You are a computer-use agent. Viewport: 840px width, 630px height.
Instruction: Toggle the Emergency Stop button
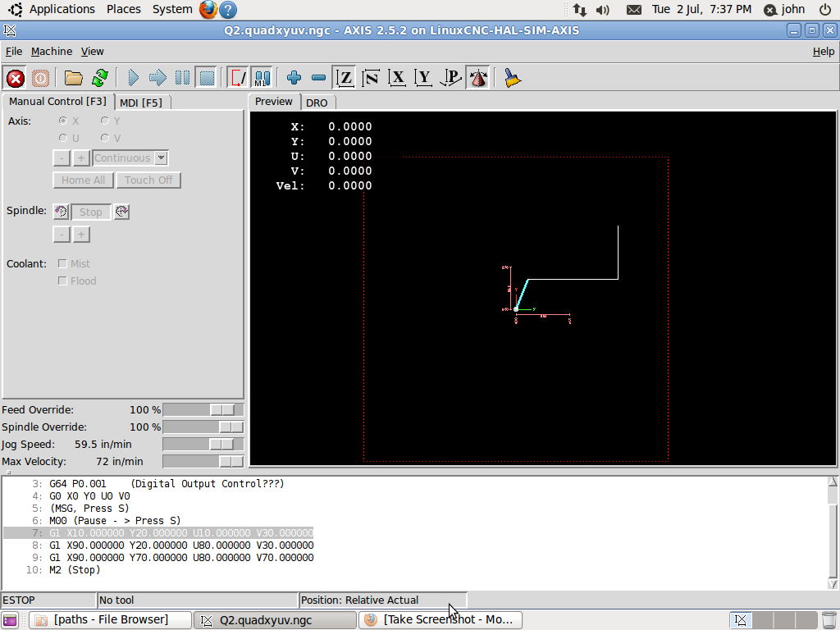[x=16, y=78]
